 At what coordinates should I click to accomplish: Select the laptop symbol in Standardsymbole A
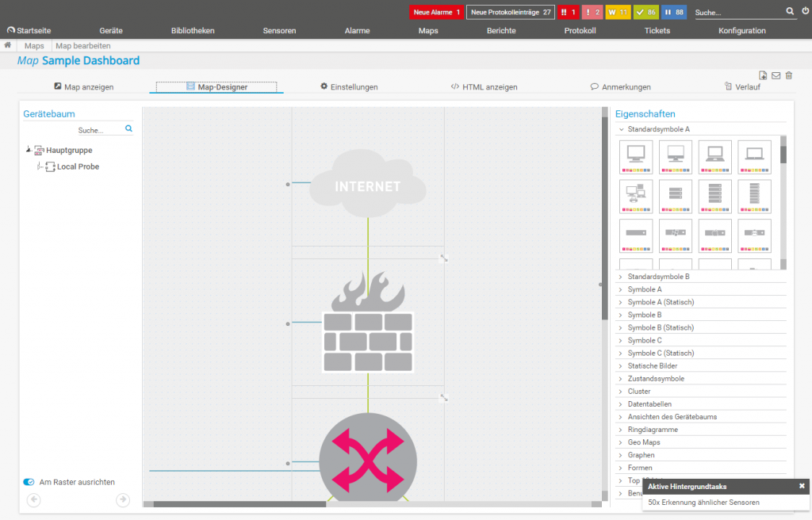pyautogui.click(x=715, y=157)
